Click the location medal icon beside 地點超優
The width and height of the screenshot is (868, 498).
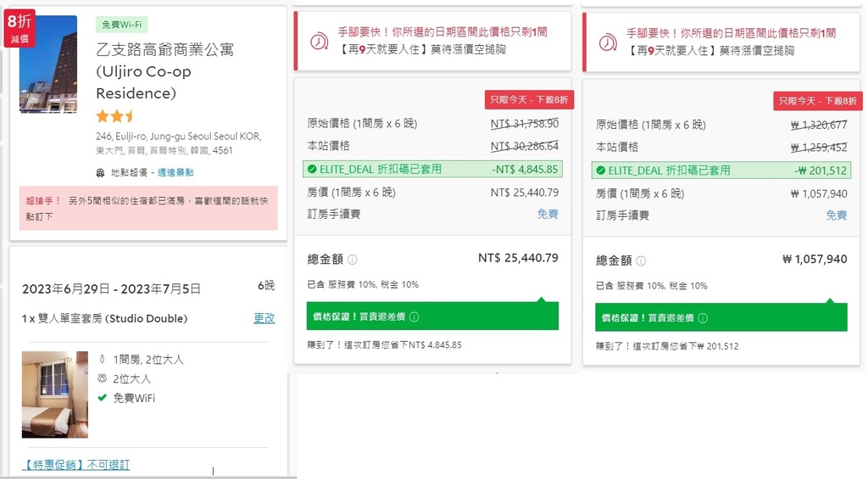pos(102,172)
